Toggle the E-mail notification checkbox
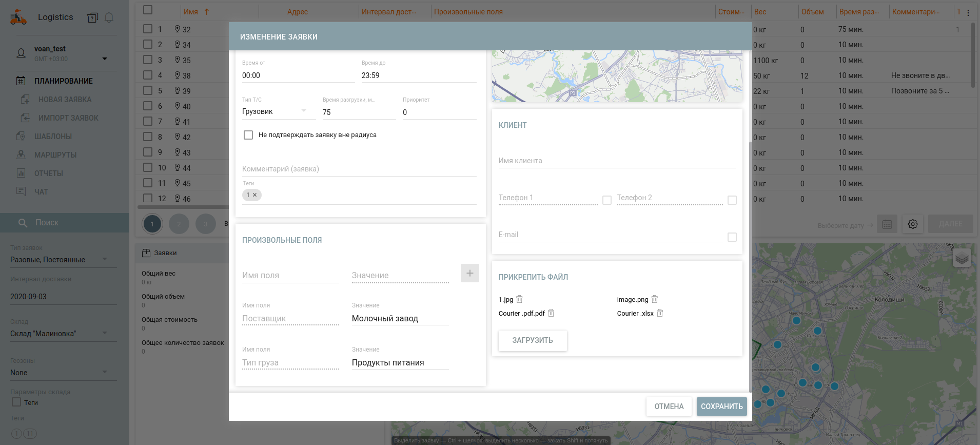The image size is (980, 445). pos(732,237)
